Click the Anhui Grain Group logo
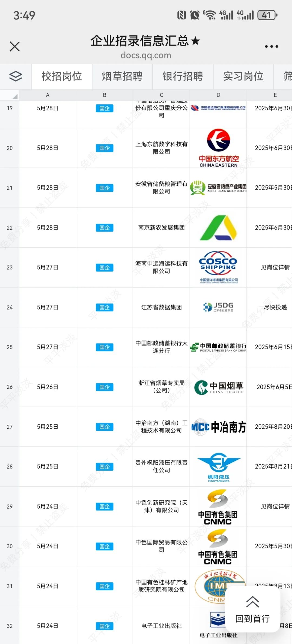This screenshot has width=292, height=644. (x=218, y=188)
